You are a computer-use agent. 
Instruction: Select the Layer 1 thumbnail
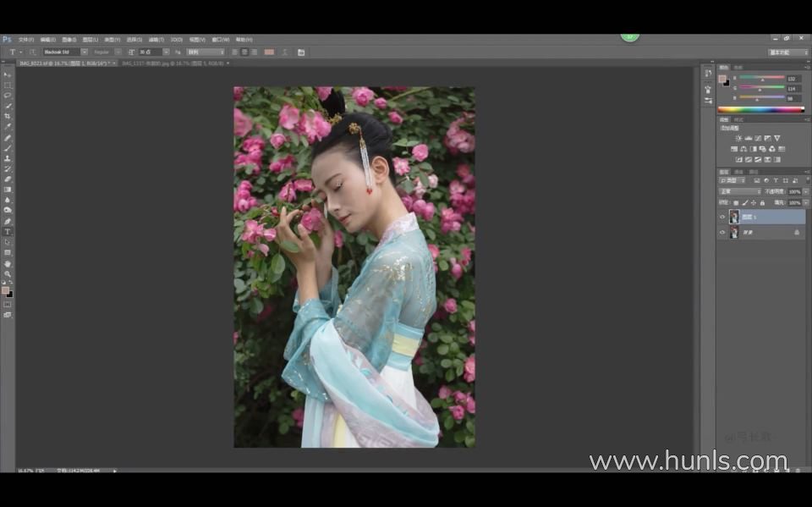tap(734, 218)
